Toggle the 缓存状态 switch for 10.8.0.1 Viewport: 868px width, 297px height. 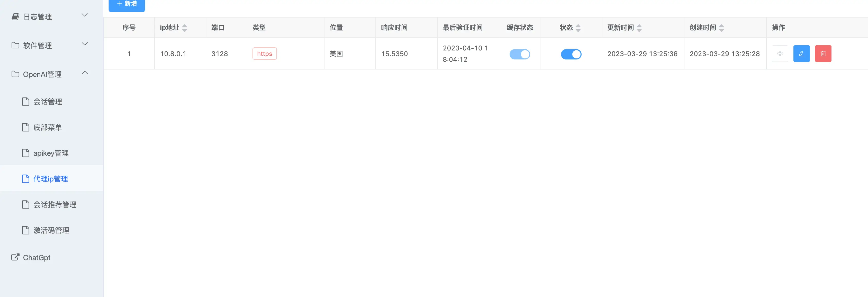point(519,54)
